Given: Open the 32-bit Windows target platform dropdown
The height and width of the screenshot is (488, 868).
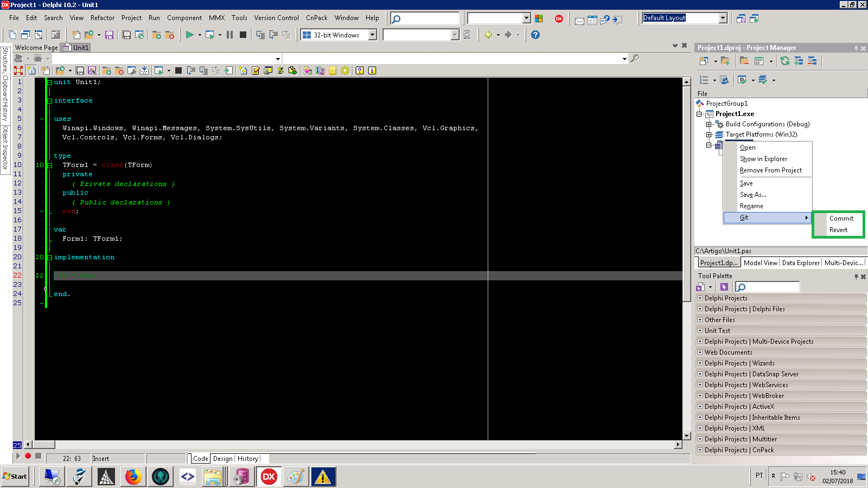Looking at the screenshot, I should pos(372,35).
